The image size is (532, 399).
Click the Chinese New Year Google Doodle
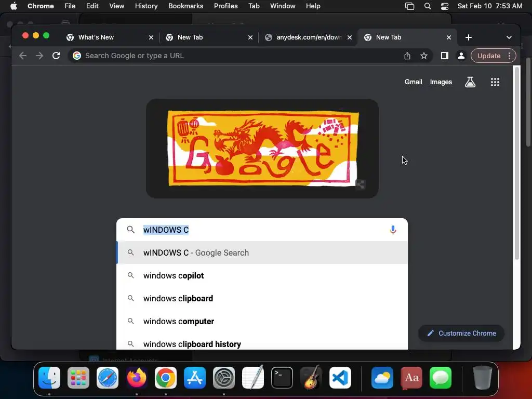tap(263, 148)
